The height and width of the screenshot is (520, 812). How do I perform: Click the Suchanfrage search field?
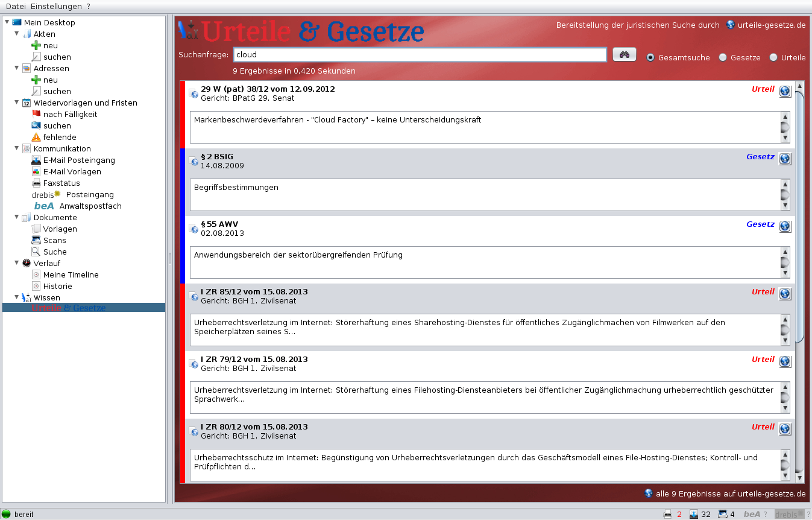(420, 54)
